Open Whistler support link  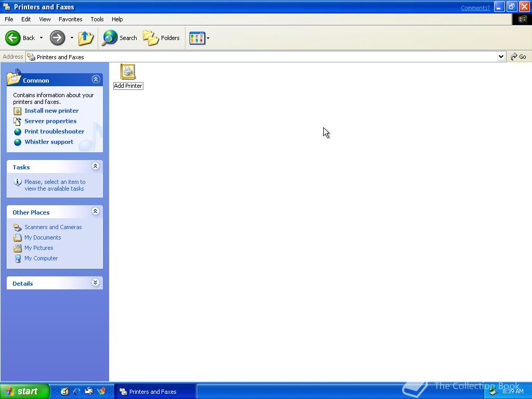tap(49, 142)
